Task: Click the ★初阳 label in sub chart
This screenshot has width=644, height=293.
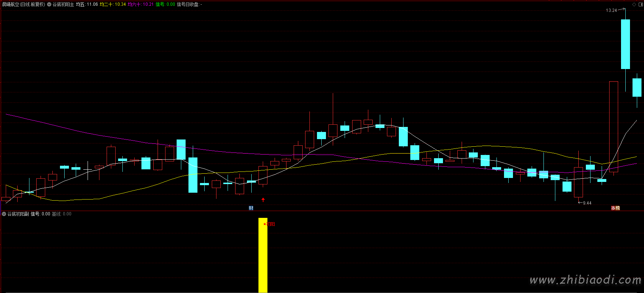Action: pyautogui.click(x=269, y=224)
